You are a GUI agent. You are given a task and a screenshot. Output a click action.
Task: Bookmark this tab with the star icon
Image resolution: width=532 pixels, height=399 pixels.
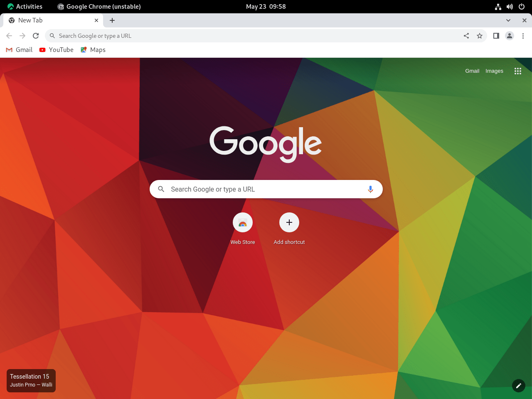point(480,36)
